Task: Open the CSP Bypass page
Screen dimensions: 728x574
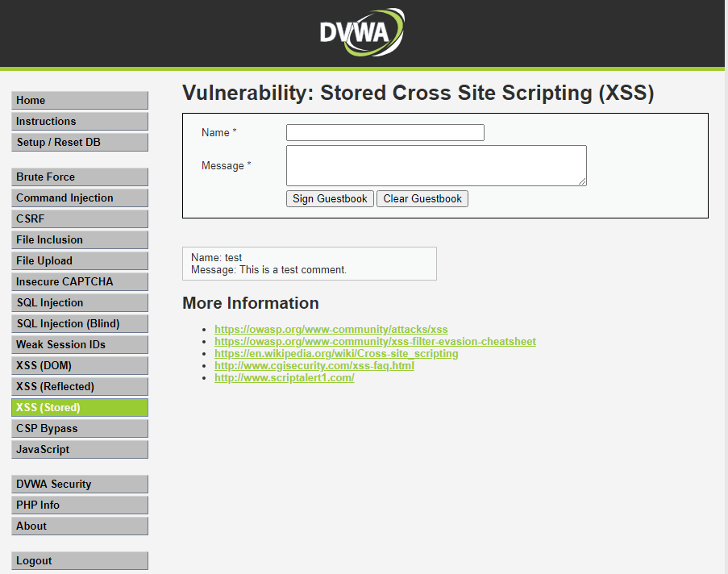Action: [x=80, y=428]
